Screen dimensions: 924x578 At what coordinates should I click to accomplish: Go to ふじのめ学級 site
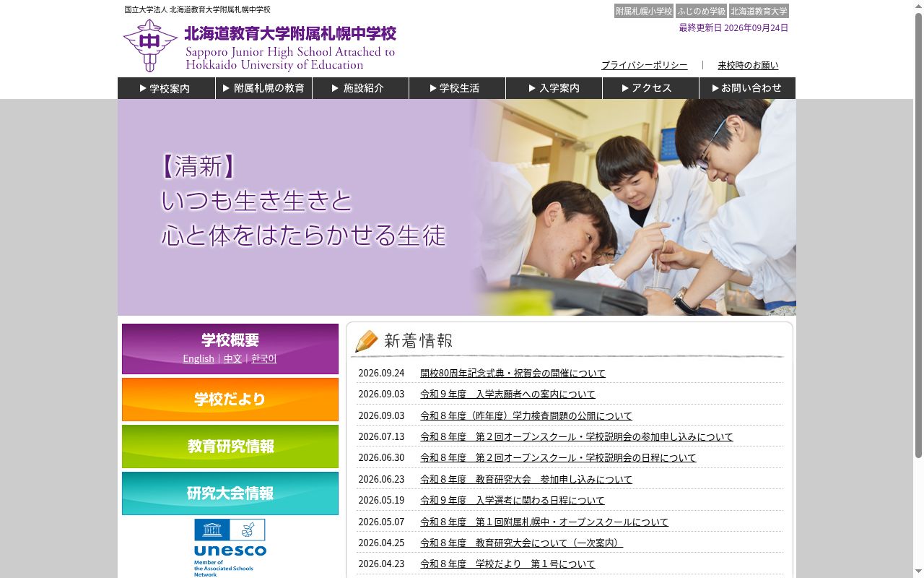click(701, 11)
